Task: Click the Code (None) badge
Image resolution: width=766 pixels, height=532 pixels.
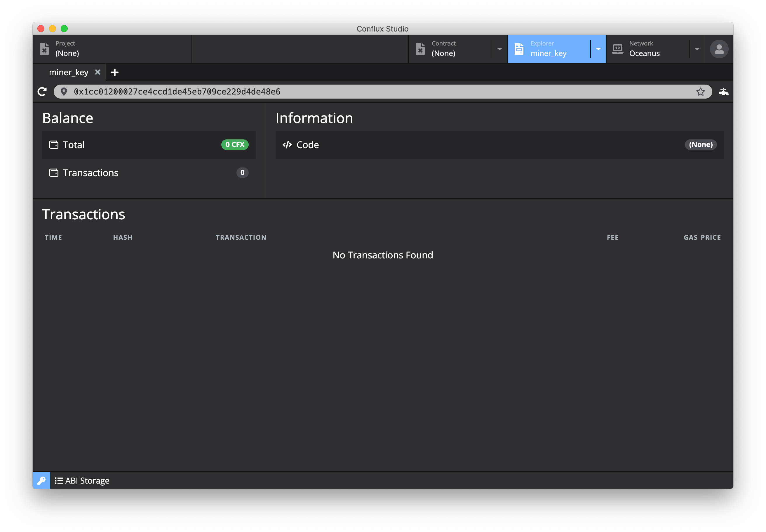Action: (700, 145)
